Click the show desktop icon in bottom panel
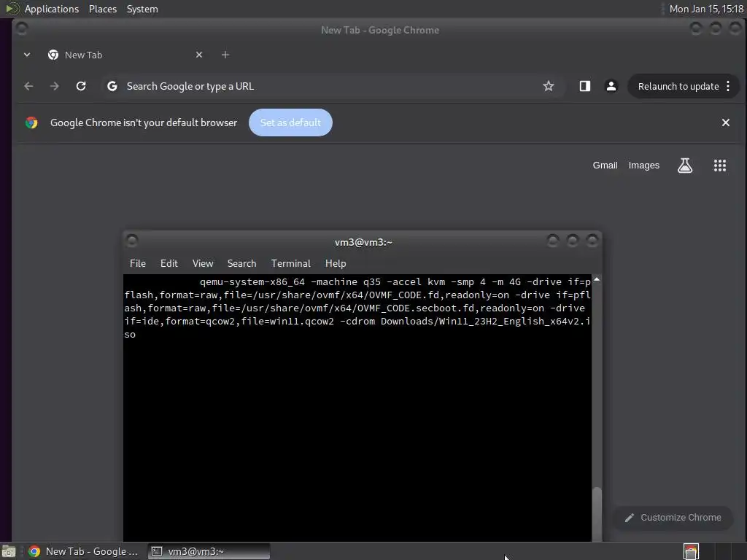This screenshot has width=747, height=560. (9, 551)
